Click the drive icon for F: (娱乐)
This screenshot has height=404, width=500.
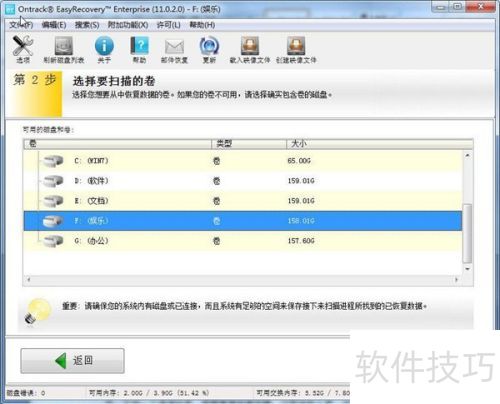pyautogui.click(x=53, y=221)
